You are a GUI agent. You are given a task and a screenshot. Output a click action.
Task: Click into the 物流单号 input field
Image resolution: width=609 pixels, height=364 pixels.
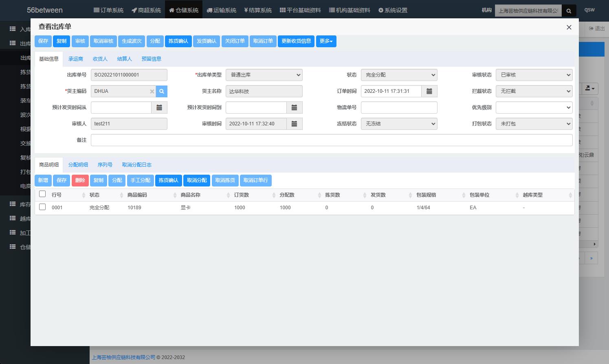pyautogui.click(x=399, y=107)
